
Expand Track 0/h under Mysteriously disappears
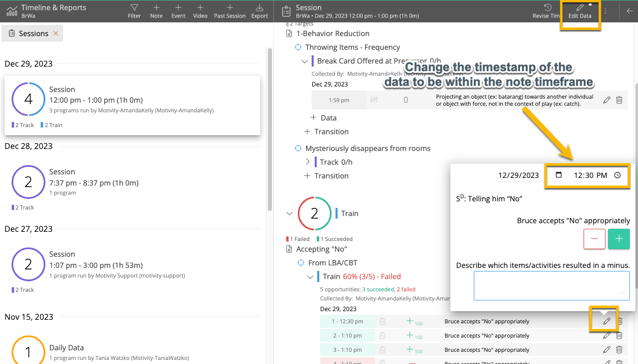tap(308, 162)
